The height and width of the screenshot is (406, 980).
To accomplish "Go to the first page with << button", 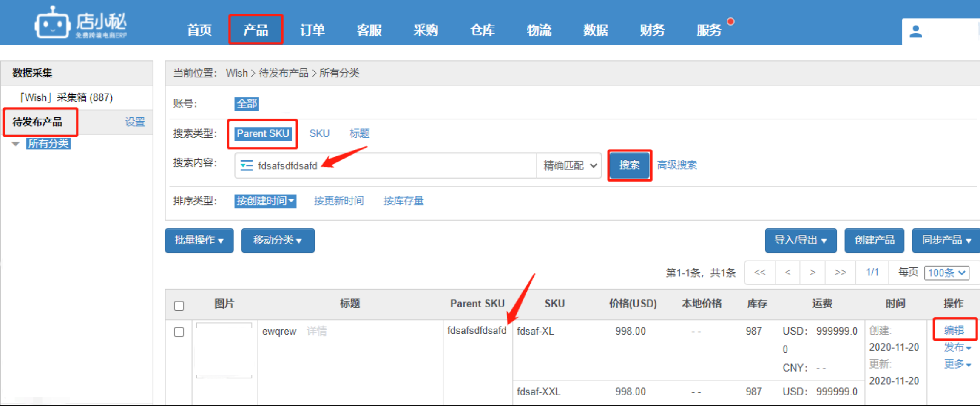I will [760, 273].
